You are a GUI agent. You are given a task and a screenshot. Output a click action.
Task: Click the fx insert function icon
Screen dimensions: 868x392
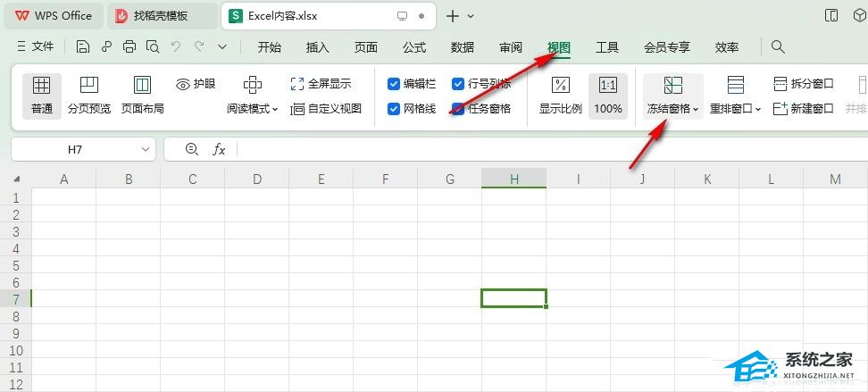click(219, 149)
